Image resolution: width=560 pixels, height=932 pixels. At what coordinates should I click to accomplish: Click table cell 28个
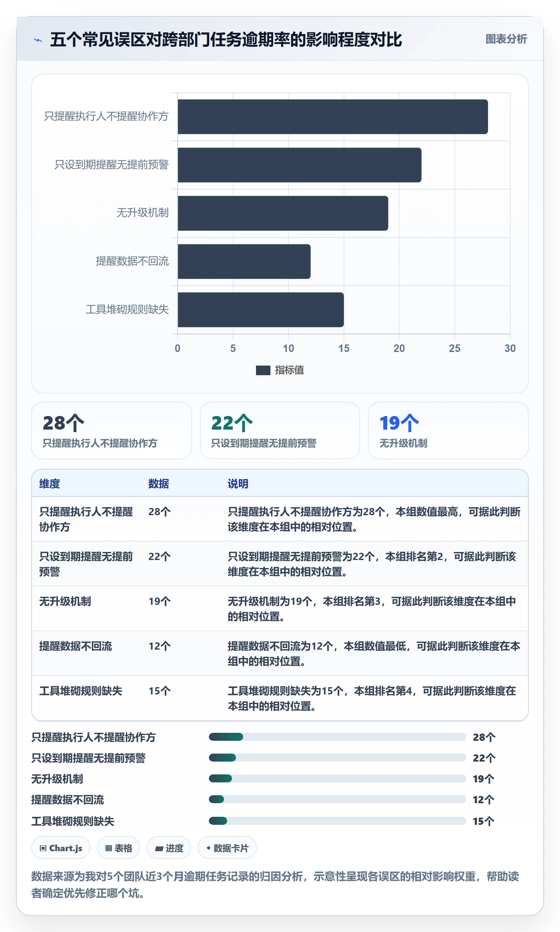(160, 512)
